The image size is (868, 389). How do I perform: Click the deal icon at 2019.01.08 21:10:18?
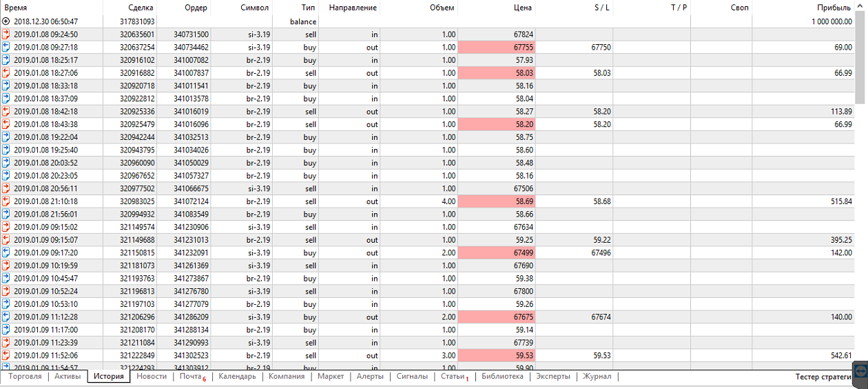point(6,201)
